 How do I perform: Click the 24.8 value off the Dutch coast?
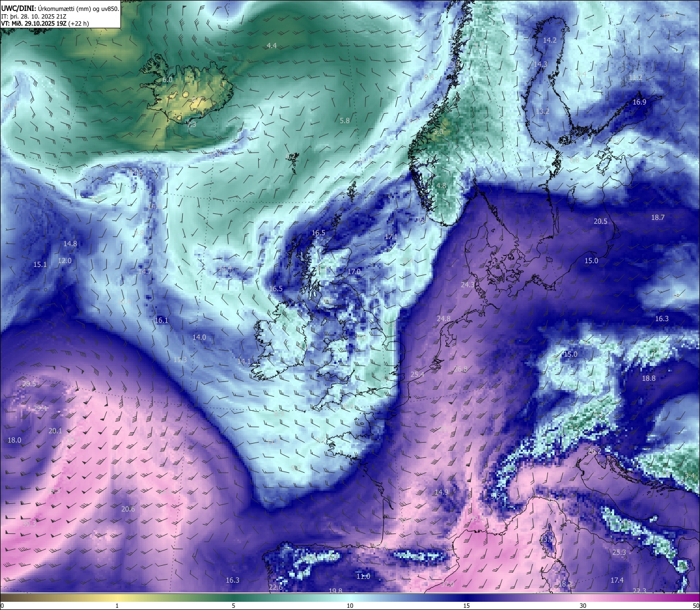[x=444, y=319]
